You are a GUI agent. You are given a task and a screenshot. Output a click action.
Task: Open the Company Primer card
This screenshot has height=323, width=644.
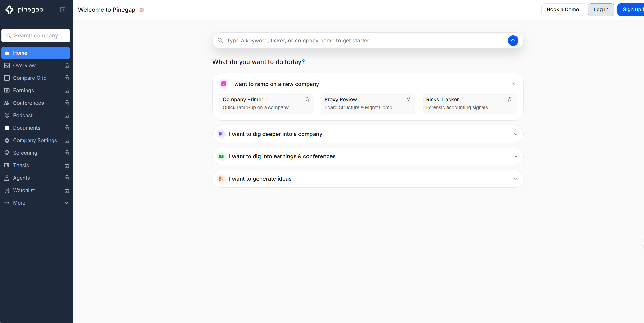click(266, 104)
